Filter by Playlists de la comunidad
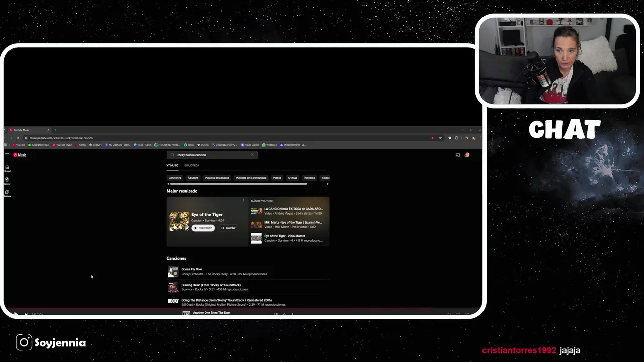Viewport: 644px width, 362px height. (251, 178)
